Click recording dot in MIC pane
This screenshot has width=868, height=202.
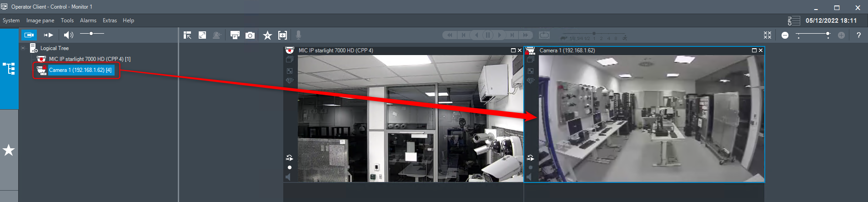coord(290,167)
